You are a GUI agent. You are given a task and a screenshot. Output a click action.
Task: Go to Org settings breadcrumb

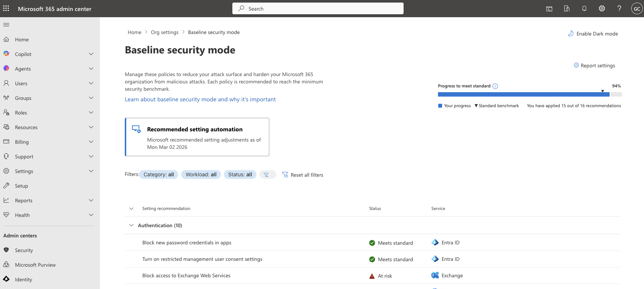coord(165,32)
